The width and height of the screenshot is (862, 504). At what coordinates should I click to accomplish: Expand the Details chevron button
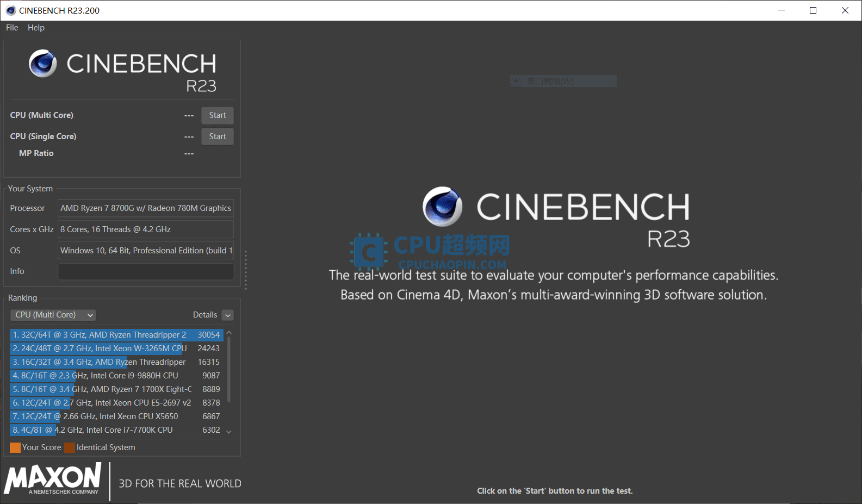(x=228, y=315)
